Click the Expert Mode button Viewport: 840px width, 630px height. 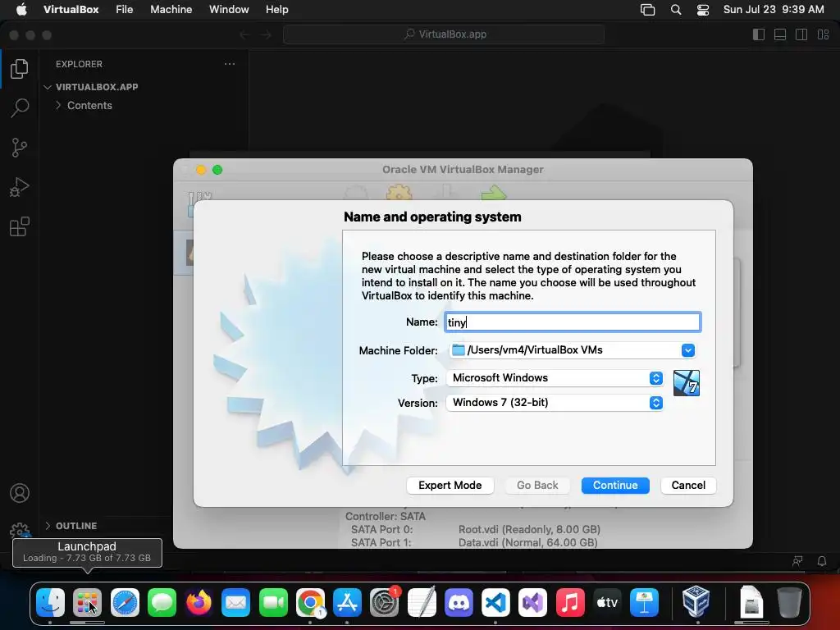click(x=450, y=486)
